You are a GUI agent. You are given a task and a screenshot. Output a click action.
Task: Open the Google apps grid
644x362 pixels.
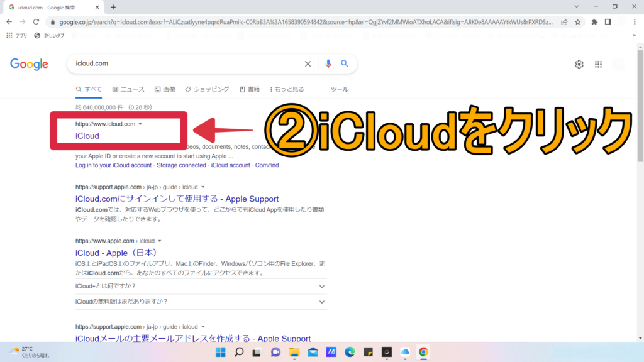[599, 65]
